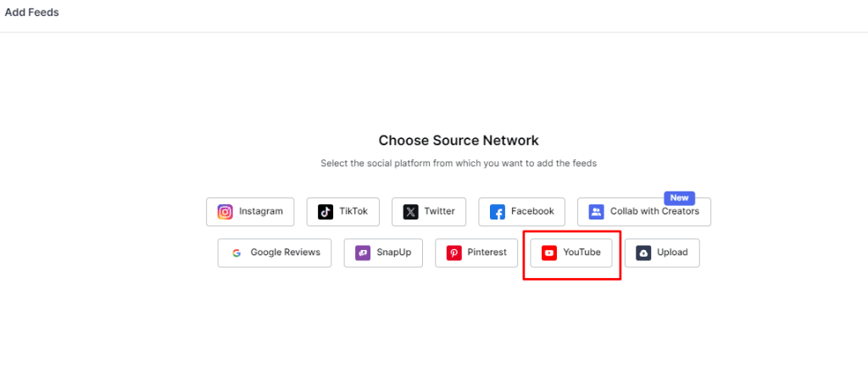
Task: Click the TikTok logo icon
Action: coord(325,212)
